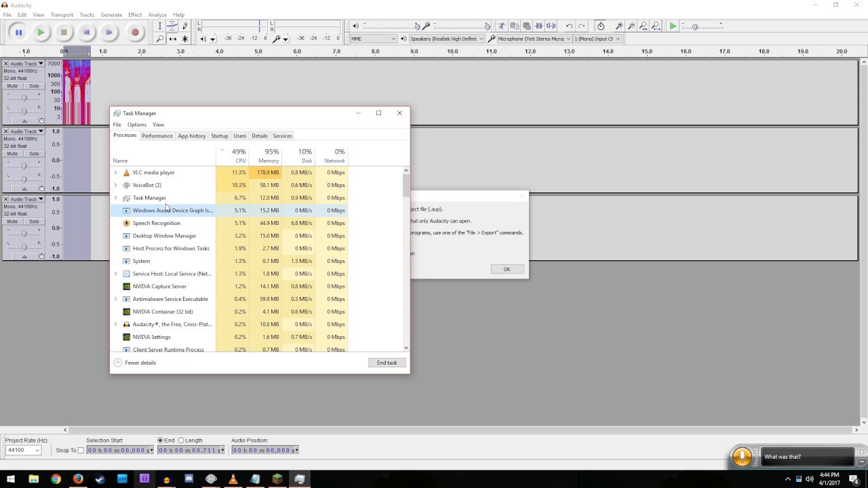Select the Envelope tool

[x=172, y=26]
